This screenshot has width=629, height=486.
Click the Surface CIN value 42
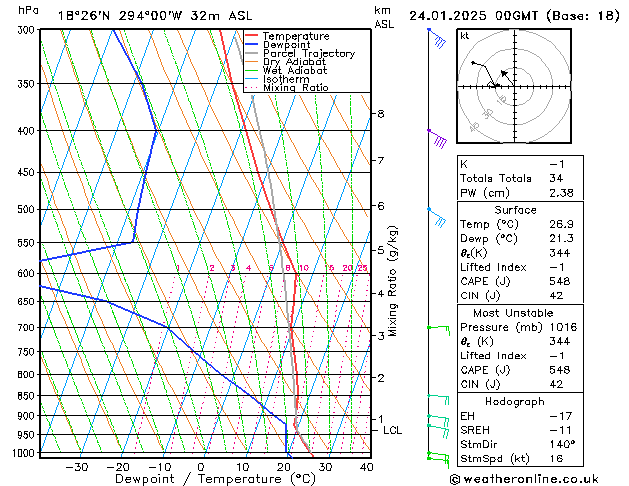pos(556,296)
